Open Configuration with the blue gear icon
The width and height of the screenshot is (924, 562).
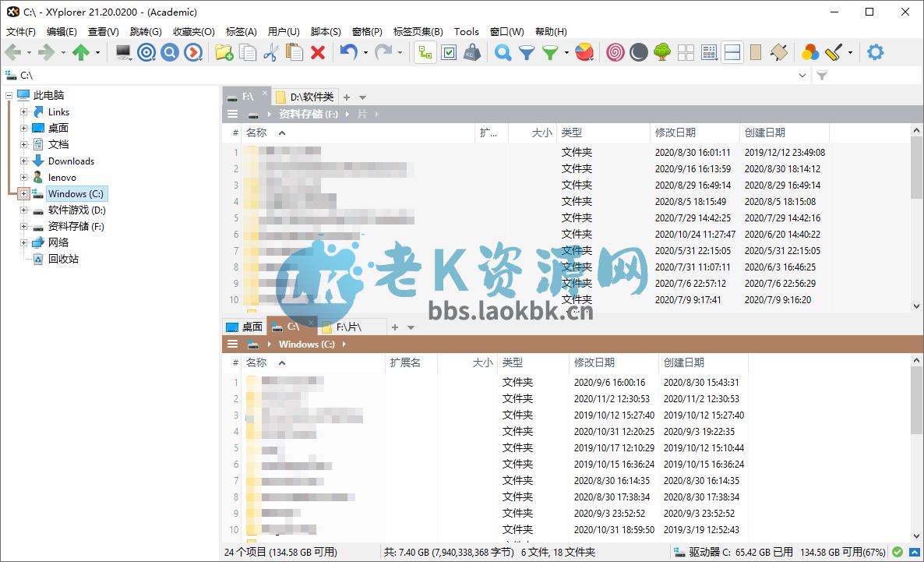pos(876,52)
